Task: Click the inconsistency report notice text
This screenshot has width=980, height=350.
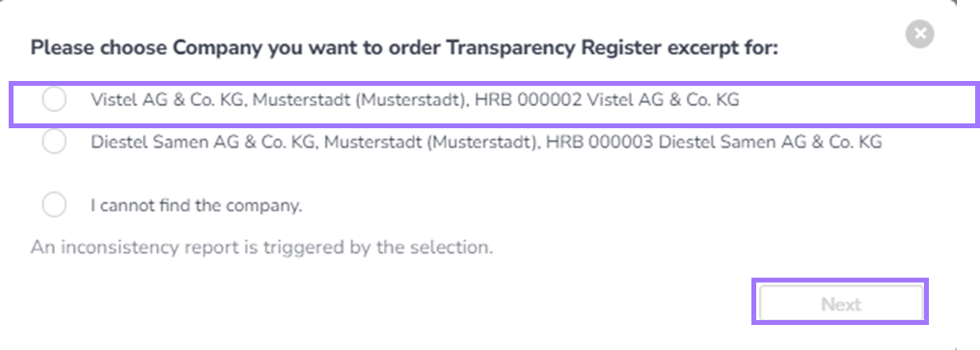Action: click(x=261, y=248)
